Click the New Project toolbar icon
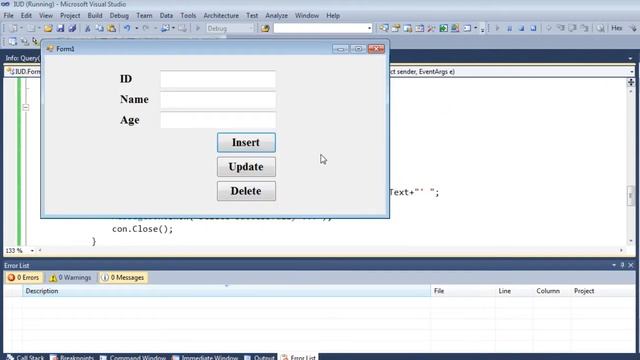This screenshot has height=360, width=640. coord(13,28)
